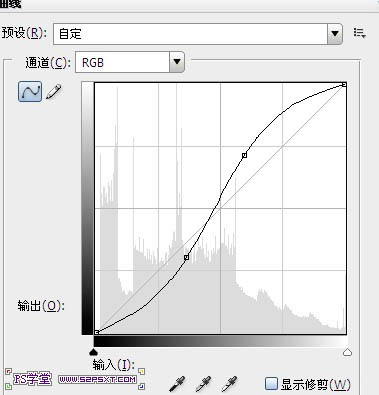Select the pencil draw curve tool
This screenshot has height=395, width=379.
(x=54, y=92)
